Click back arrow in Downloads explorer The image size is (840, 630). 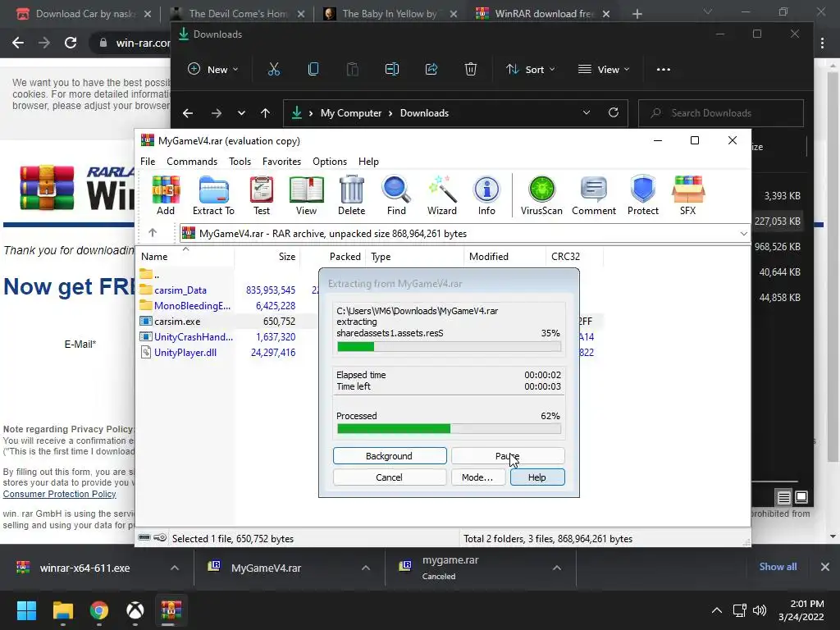coord(188,113)
